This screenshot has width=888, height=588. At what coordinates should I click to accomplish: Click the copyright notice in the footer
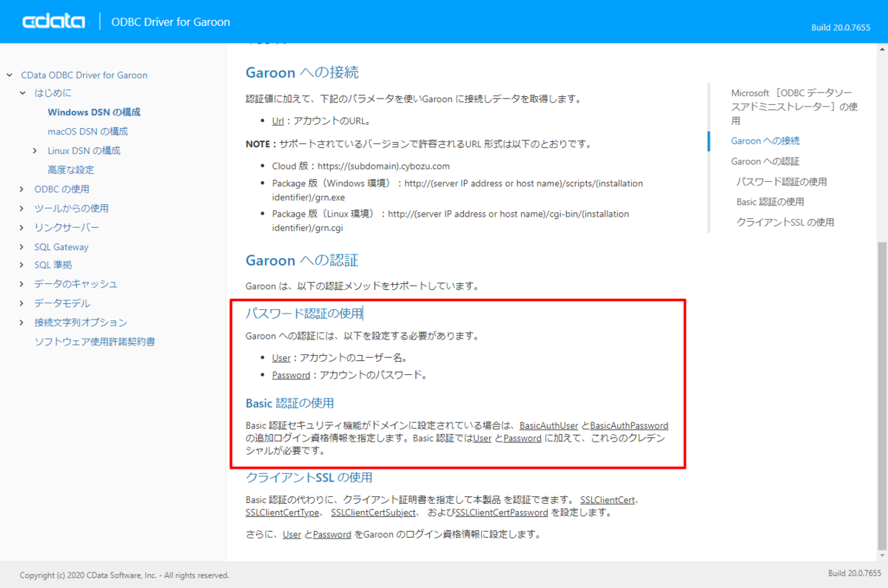[x=124, y=575]
